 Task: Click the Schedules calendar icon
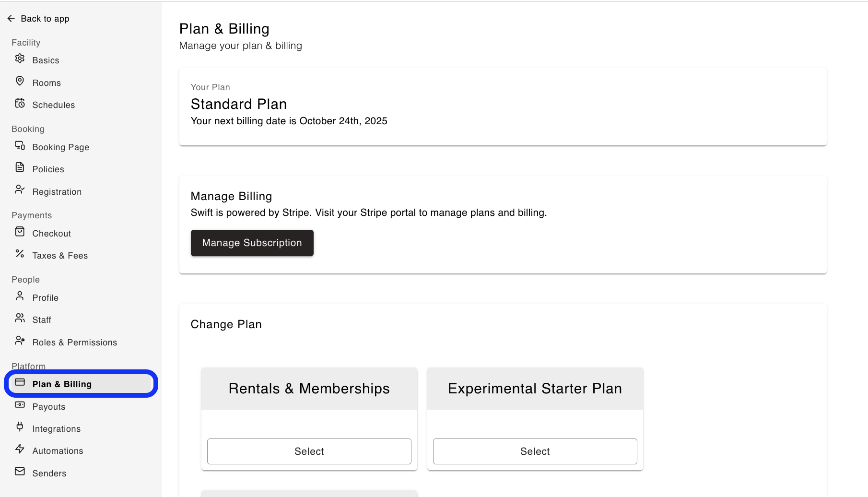coord(20,103)
